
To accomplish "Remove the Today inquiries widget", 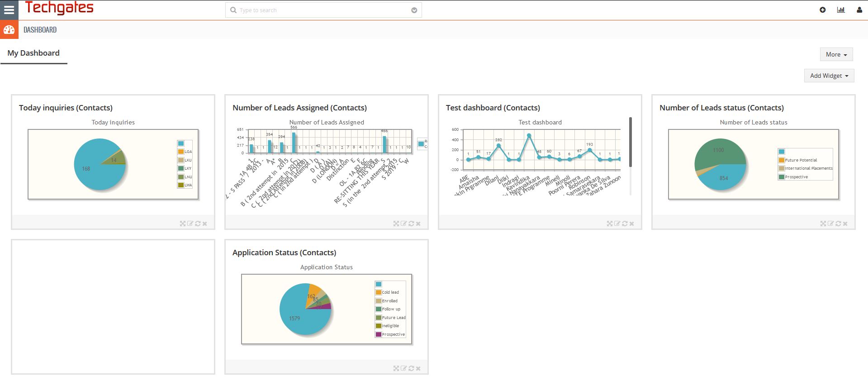I will click(204, 224).
